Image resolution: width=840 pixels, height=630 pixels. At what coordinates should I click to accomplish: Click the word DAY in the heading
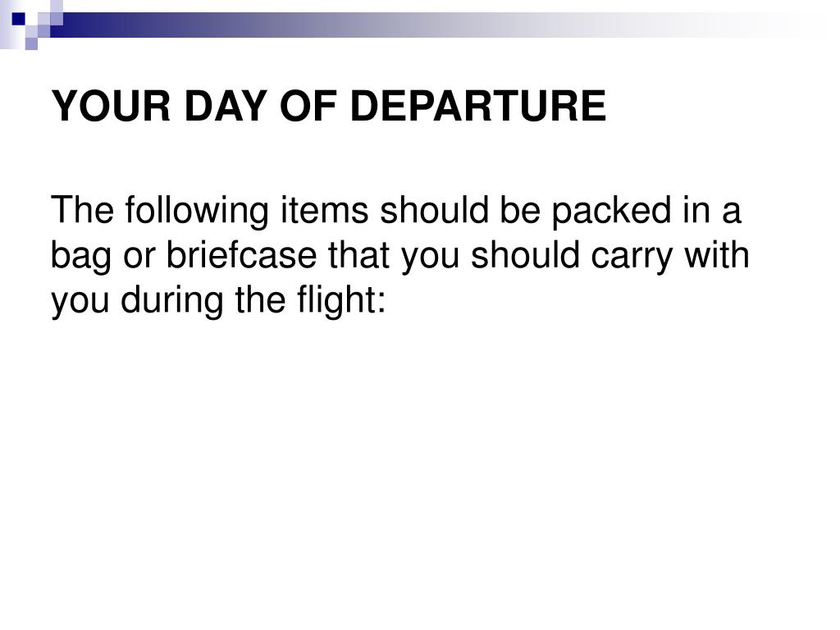(x=226, y=106)
